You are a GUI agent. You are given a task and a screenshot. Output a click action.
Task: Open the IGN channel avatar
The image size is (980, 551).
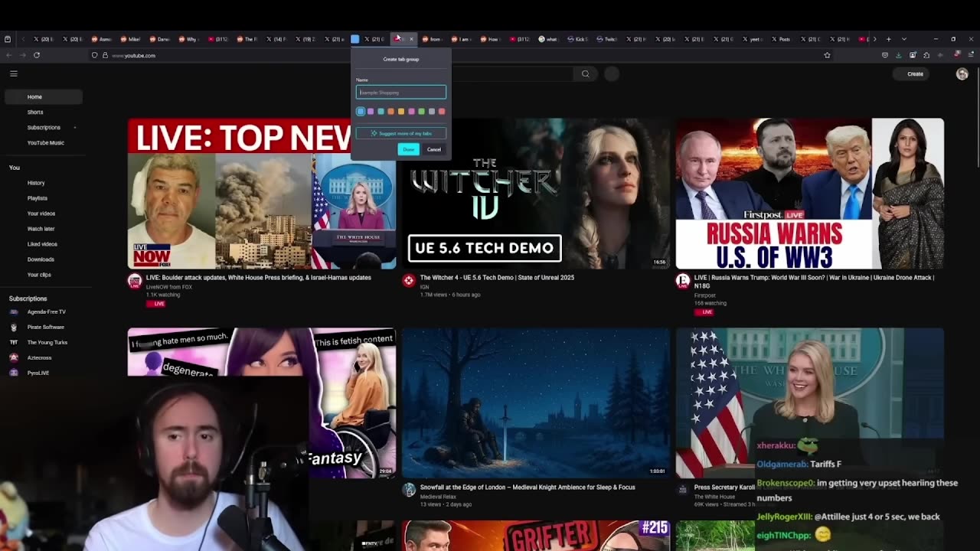409,281
